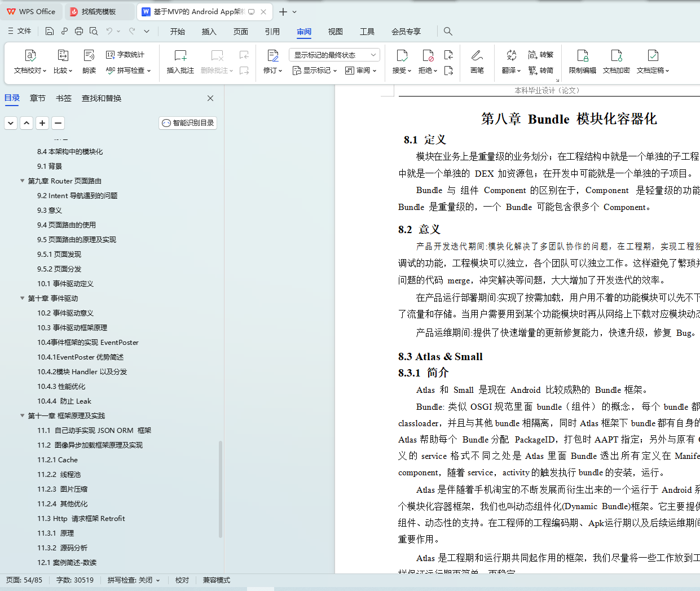Click 兼容模式 in the status bar
This screenshot has height=591, width=700.
point(217,580)
